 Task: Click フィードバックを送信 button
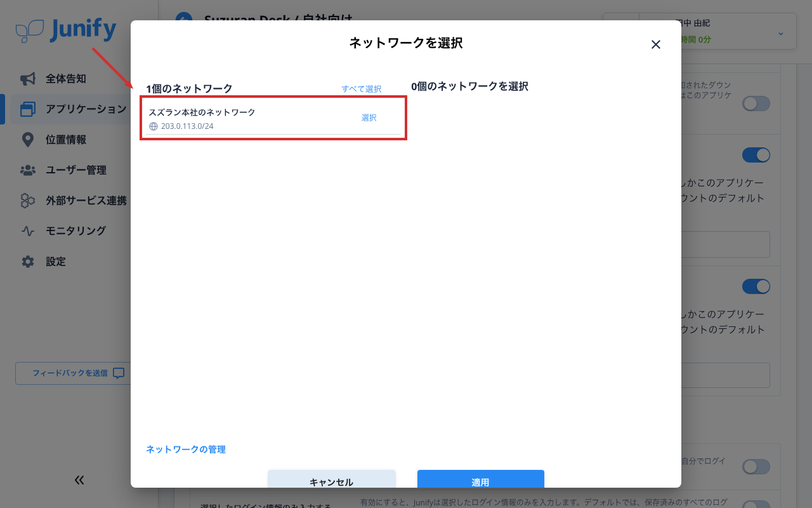tap(73, 373)
